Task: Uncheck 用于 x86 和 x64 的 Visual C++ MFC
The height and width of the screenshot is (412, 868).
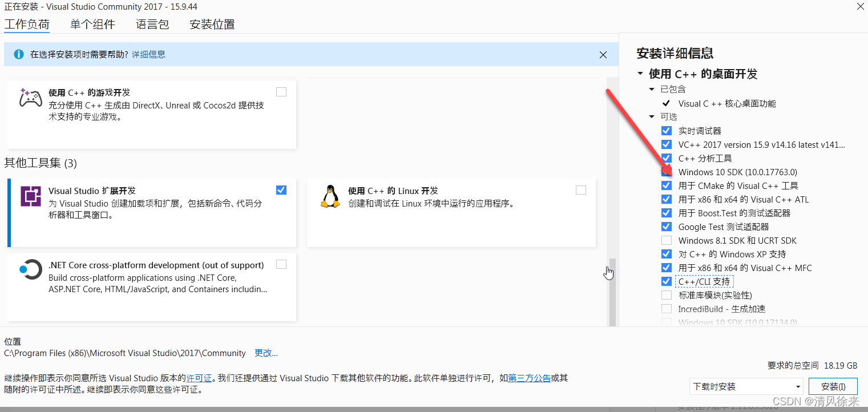Action: pyautogui.click(x=667, y=268)
